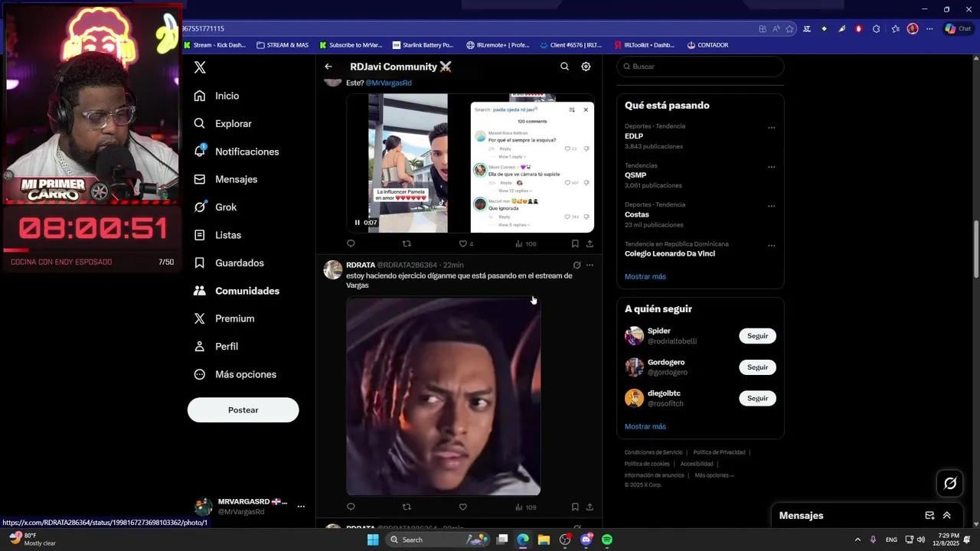Screen dimensions: 980x551
Task: Select Comunidades in the sidebar
Action: 237,291
